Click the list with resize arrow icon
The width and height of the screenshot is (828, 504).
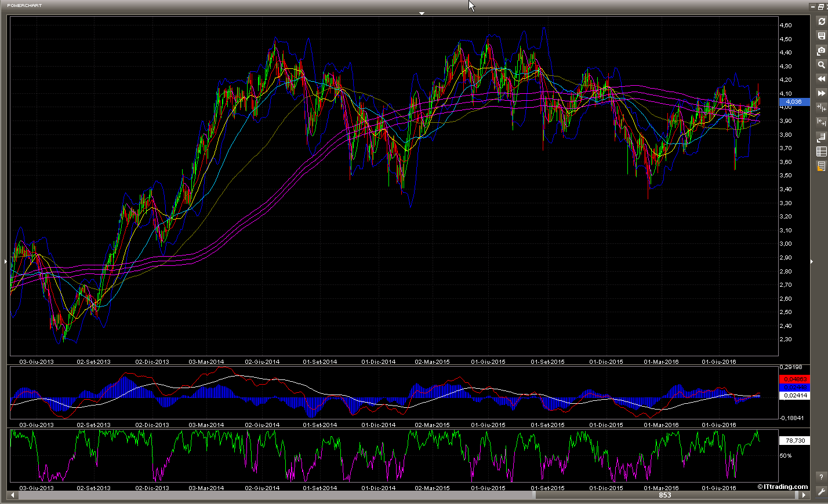point(821,137)
